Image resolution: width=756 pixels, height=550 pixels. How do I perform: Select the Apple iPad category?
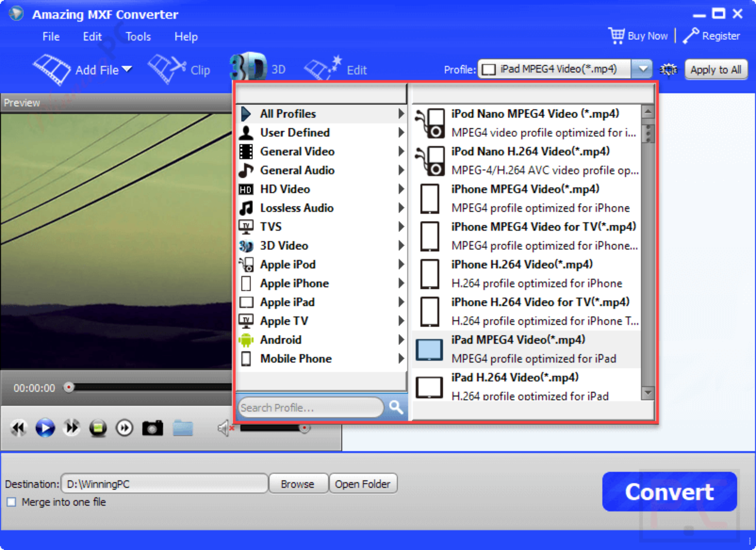321,302
